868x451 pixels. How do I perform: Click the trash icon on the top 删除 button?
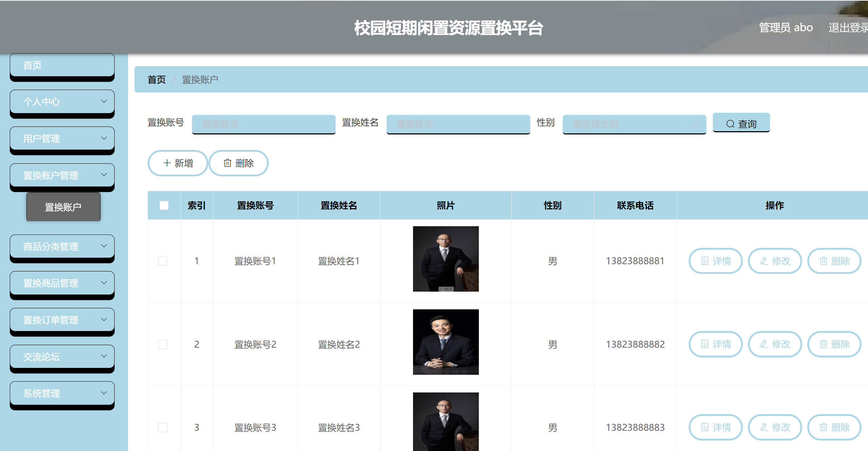(227, 163)
